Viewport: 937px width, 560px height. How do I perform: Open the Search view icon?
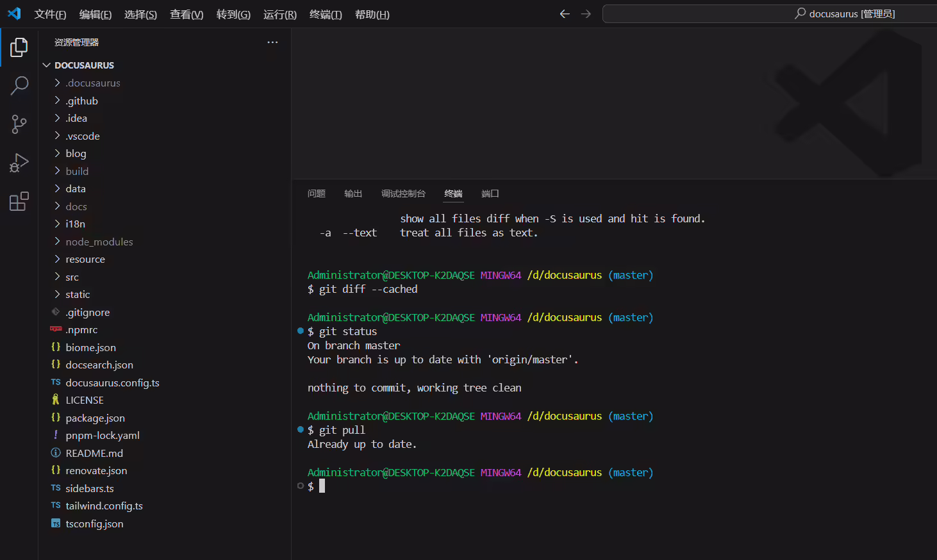tap(19, 85)
